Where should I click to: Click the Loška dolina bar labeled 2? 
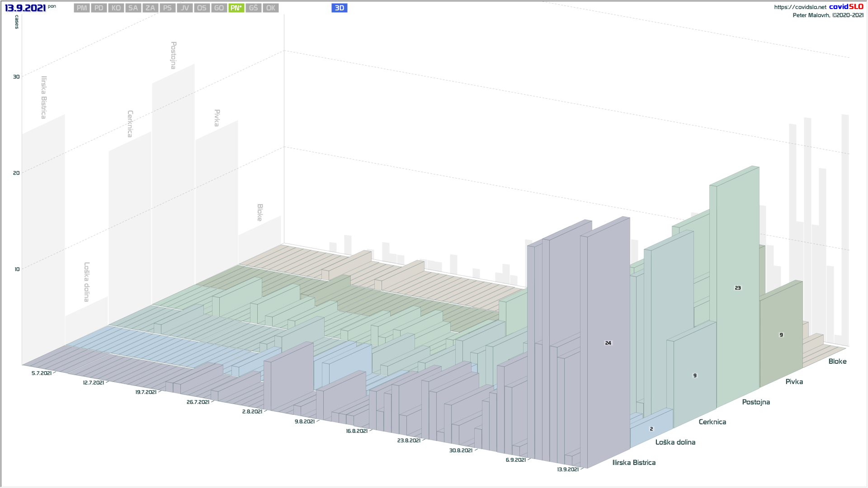(x=651, y=429)
